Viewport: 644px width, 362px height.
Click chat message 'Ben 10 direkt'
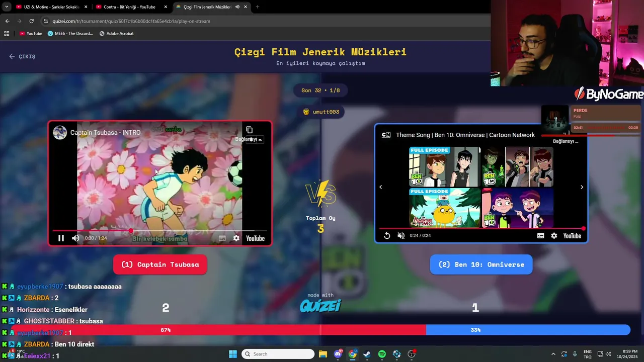pyautogui.click(x=74, y=344)
